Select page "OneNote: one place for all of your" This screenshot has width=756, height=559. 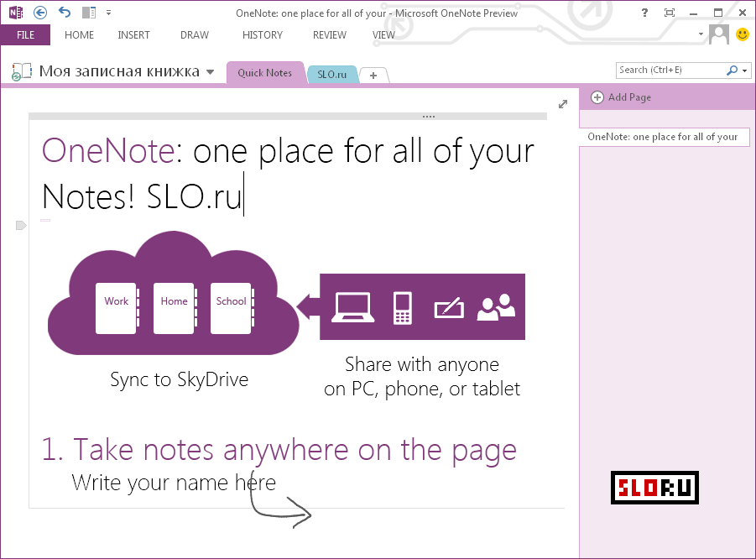664,137
